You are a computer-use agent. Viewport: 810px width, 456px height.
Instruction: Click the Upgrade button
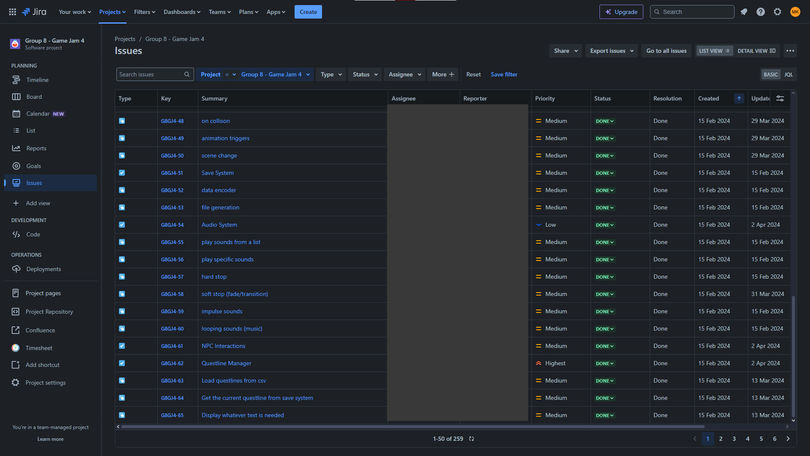621,12
